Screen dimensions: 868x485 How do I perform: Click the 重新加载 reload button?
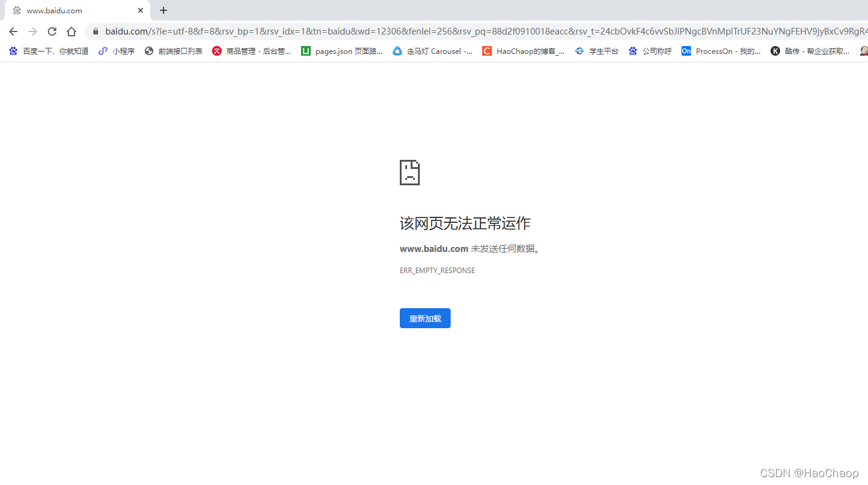pyautogui.click(x=425, y=318)
